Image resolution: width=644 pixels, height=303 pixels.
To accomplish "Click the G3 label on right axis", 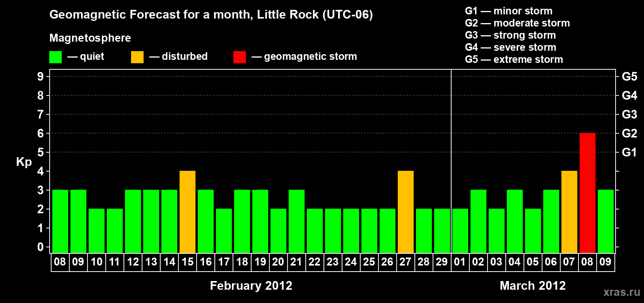I will pyautogui.click(x=630, y=114).
